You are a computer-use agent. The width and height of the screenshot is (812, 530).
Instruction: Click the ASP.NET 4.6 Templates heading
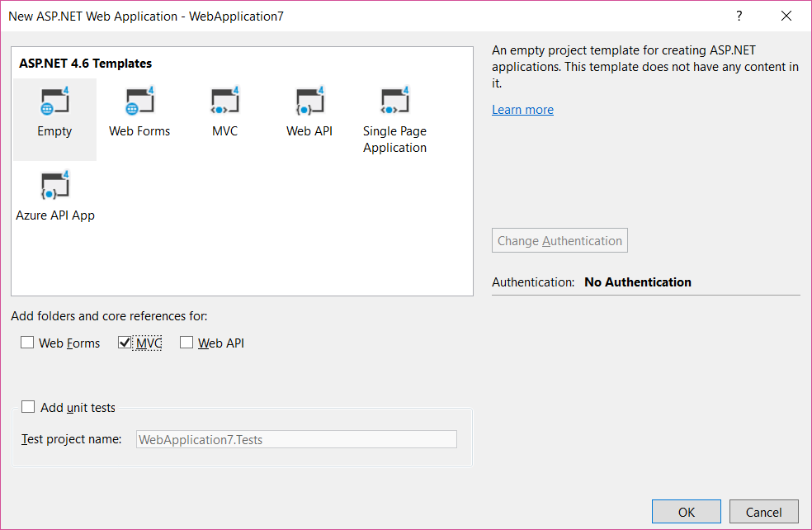point(86,64)
